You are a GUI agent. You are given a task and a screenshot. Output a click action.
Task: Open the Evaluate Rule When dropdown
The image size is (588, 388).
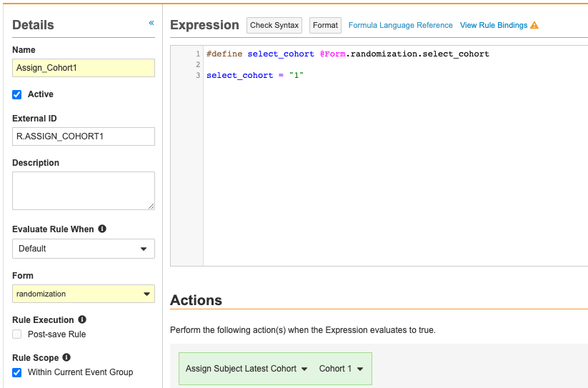pos(84,249)
